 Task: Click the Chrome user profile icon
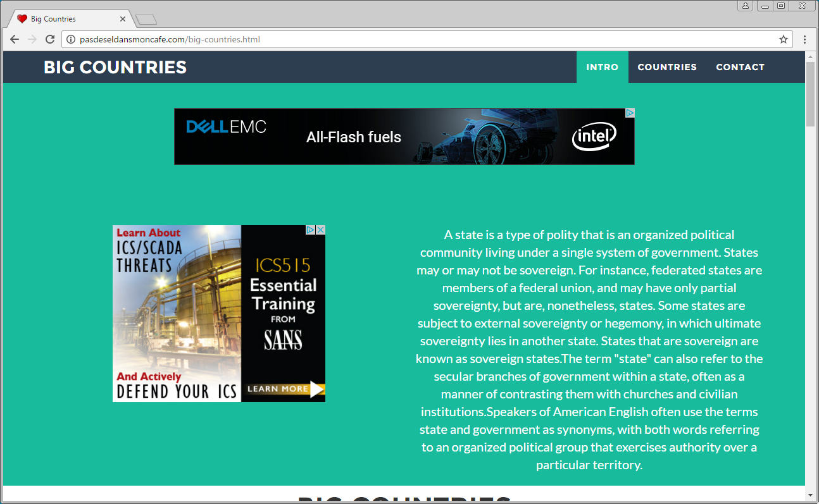click(x=745, y=6)
